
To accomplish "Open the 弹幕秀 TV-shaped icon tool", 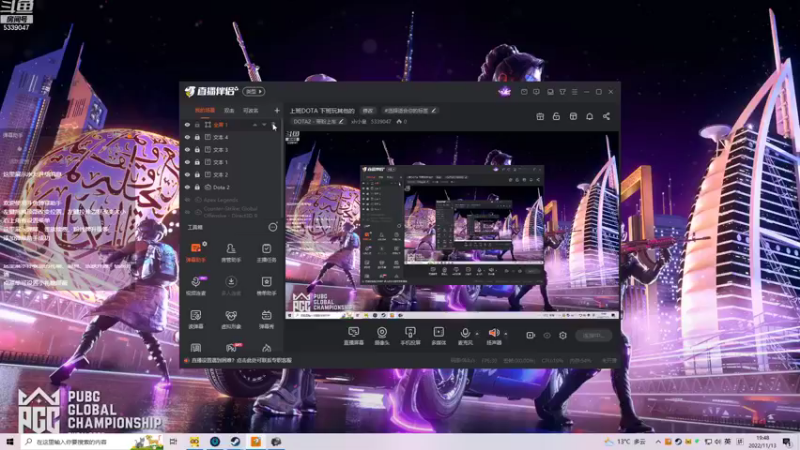I will click(266, 319).
